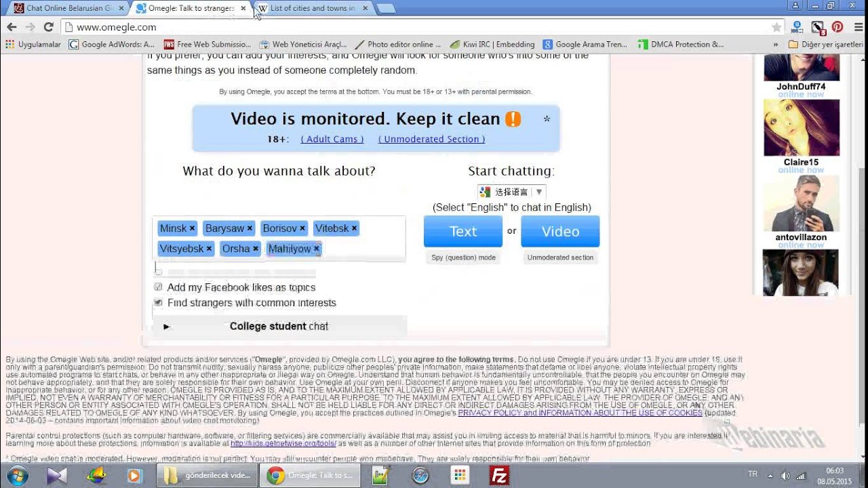
Task: Open the Privacy Policy and cookies link
Action: point(580,413)
